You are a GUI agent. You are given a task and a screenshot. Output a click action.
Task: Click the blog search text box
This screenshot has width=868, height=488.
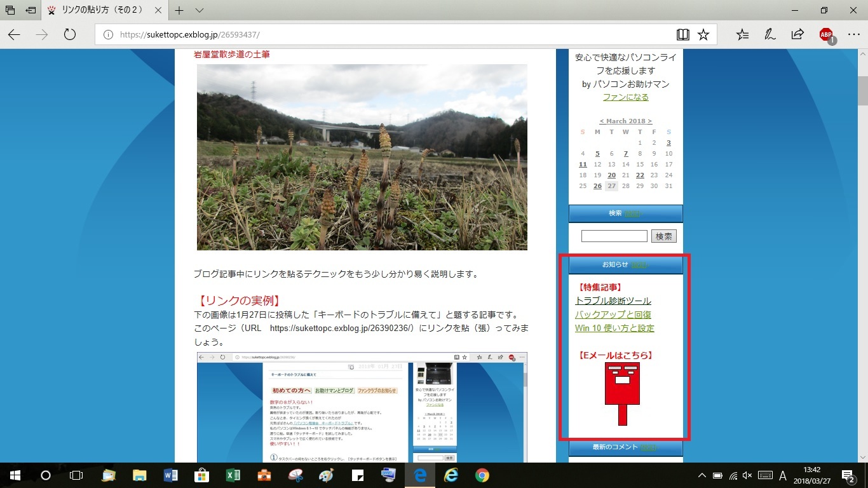[x=614, y=236]
